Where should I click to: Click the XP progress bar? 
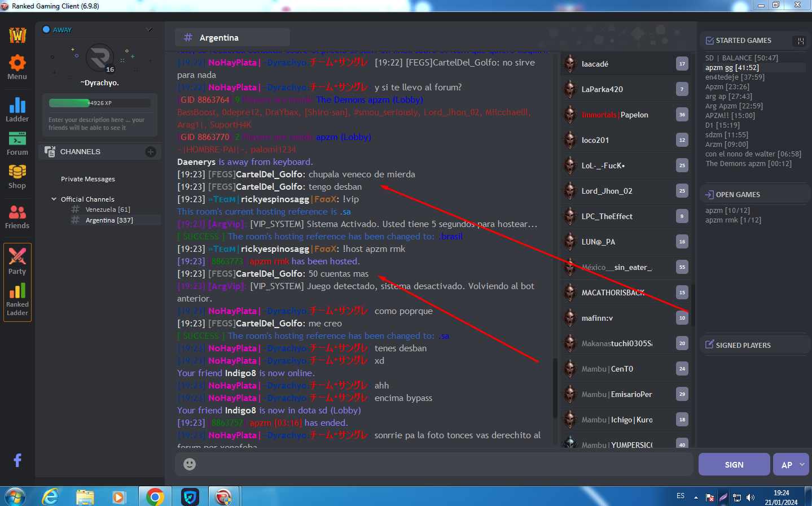pyautogui.click(x=100, y=103)
